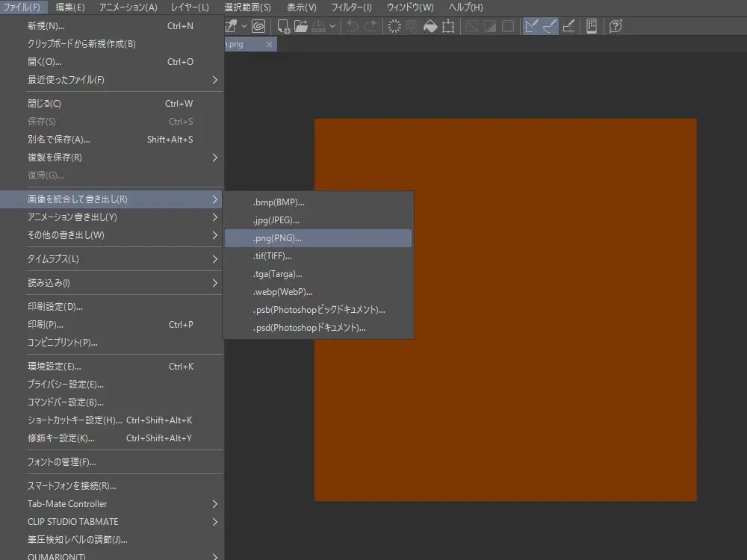
Task: Select .png(PNG)... export option
Action: [277, 238]
